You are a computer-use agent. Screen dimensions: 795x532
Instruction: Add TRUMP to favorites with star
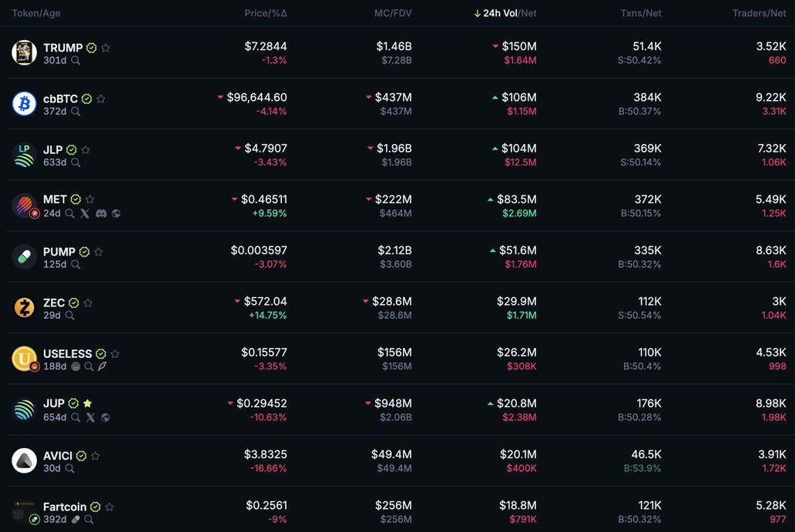point(106,48)
